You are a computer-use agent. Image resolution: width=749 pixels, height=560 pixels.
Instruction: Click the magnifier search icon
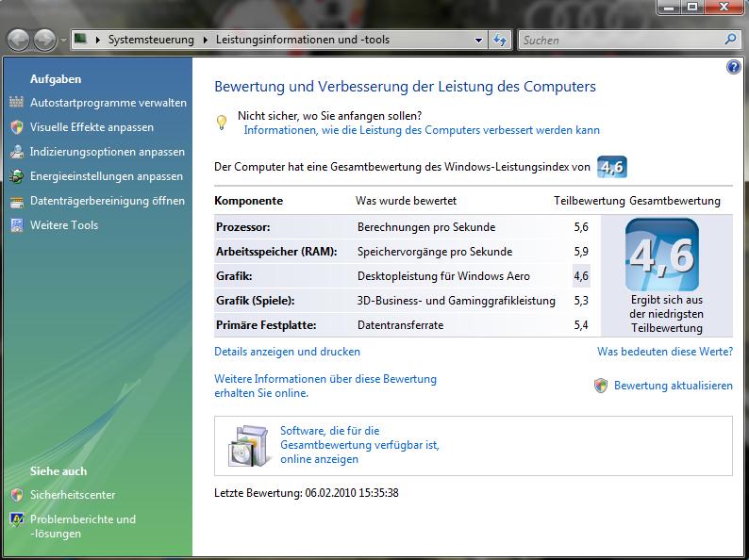coord(730,40)
